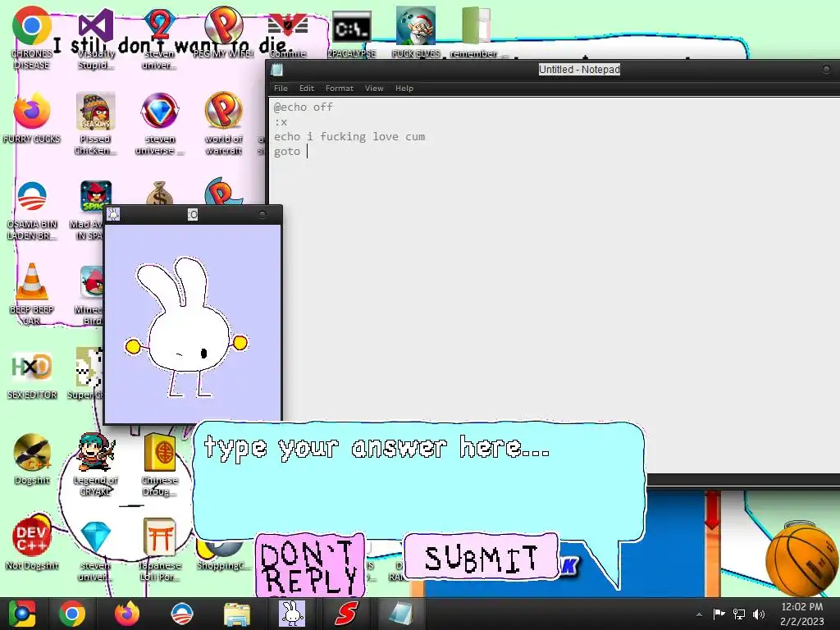Click the '@echo off' line in Notepad
This screenshot has height=630, width=840.
tap(304, 107)
